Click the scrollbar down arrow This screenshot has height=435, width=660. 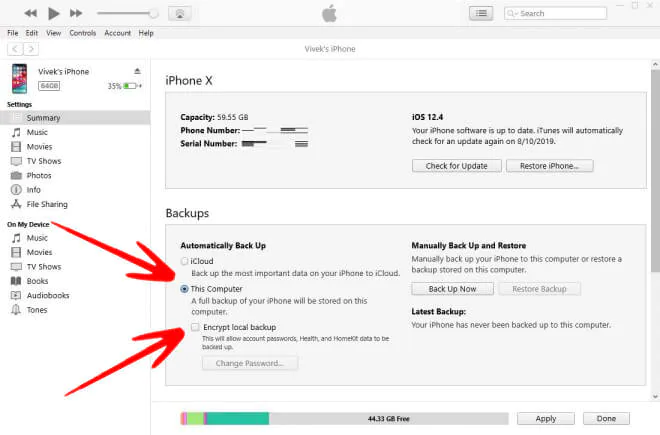(655, 396)
